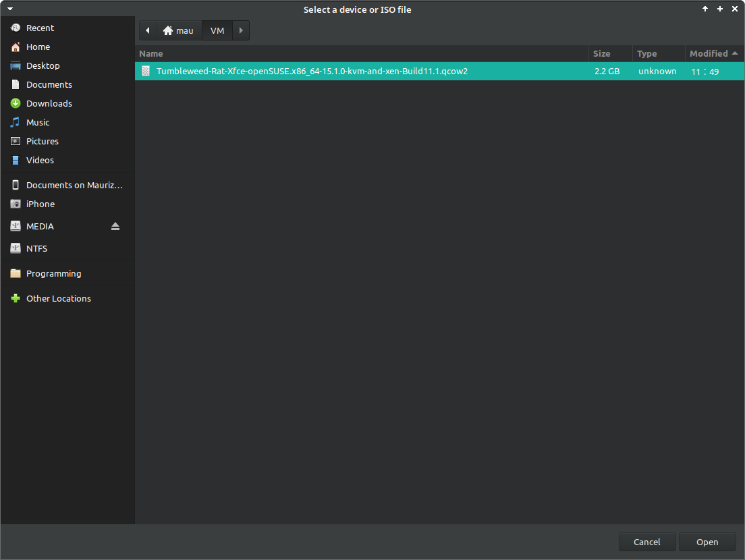Eject the MEDIA volume
Image resolution: width=745 pixels, height=560 pixels.
[115, 226]
